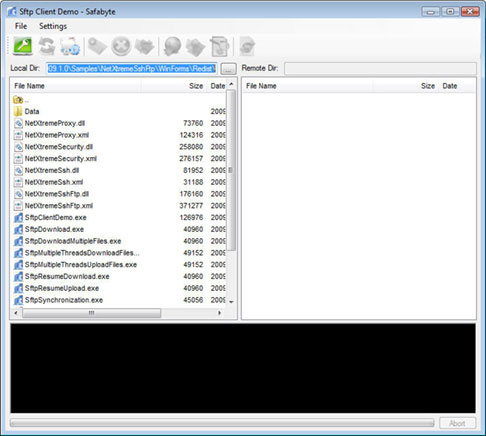Click the grey document toolbar icon

click(x=220, y=46)
